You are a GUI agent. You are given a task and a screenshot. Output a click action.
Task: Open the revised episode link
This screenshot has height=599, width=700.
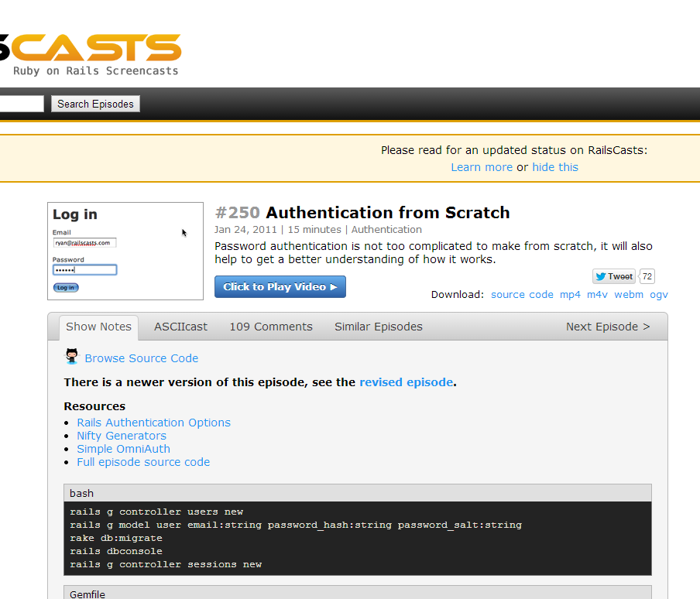click(x=406, y=382)
